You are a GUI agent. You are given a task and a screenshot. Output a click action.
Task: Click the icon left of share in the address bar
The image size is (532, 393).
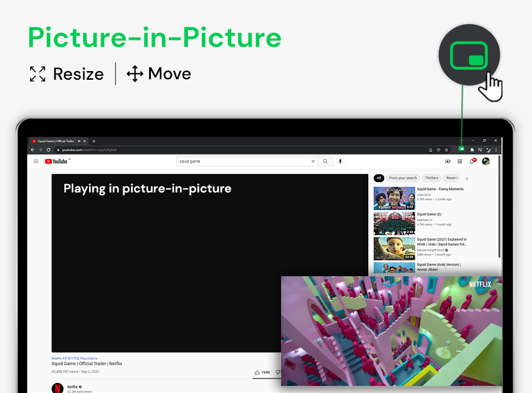(431, 150)
